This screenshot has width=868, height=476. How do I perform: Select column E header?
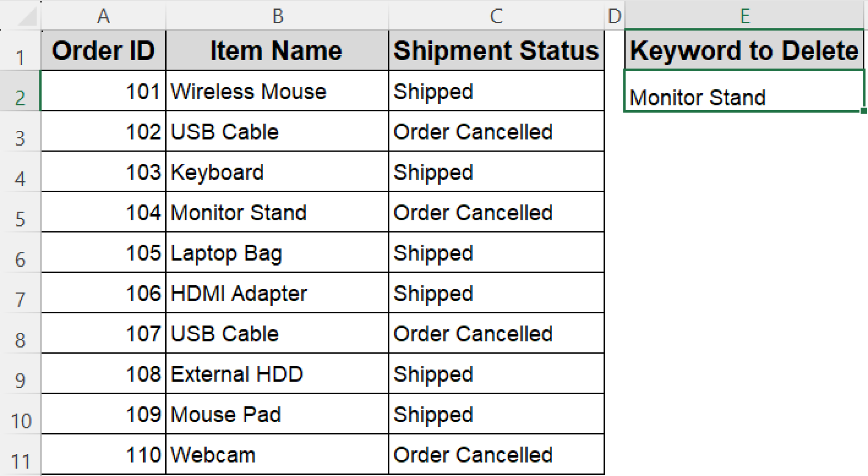click(744, 16)
